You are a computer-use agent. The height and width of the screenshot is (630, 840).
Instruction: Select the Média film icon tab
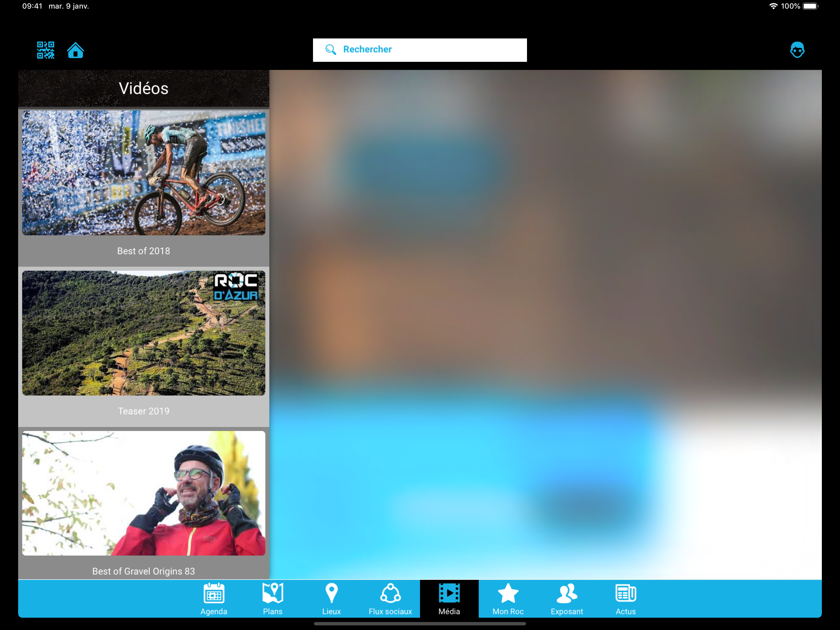coord(449,593)
